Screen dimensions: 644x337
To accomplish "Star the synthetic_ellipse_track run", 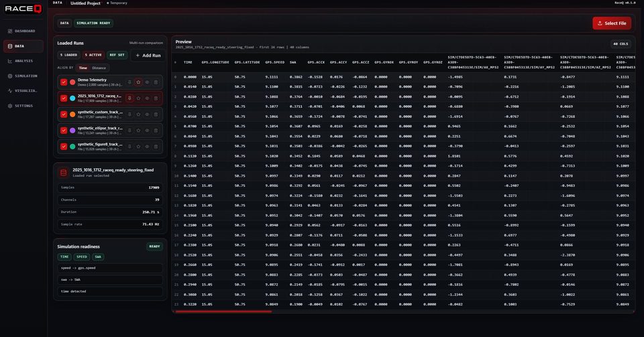I will (x=138, y=131).
